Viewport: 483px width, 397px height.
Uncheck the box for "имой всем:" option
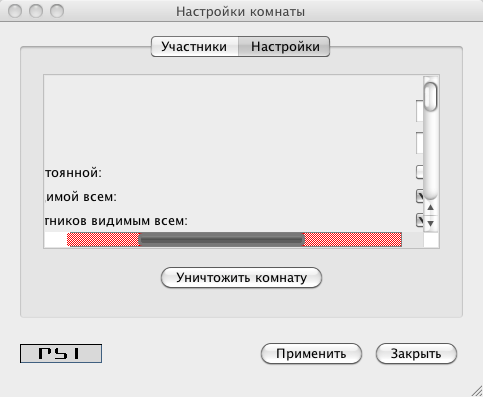pos(420,196)
